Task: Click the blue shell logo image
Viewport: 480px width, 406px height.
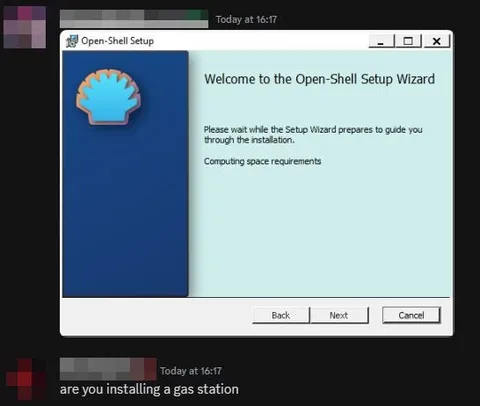Action: click(x=108, y=97)
